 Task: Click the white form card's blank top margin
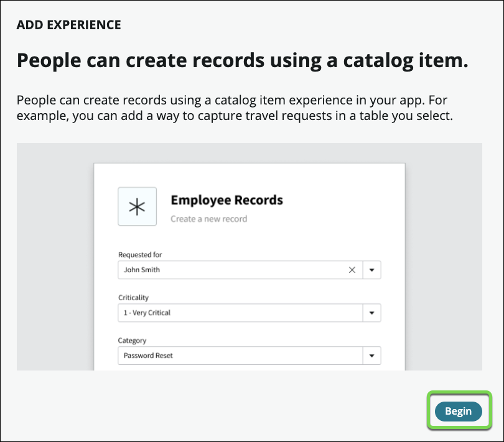click(249, 173)
